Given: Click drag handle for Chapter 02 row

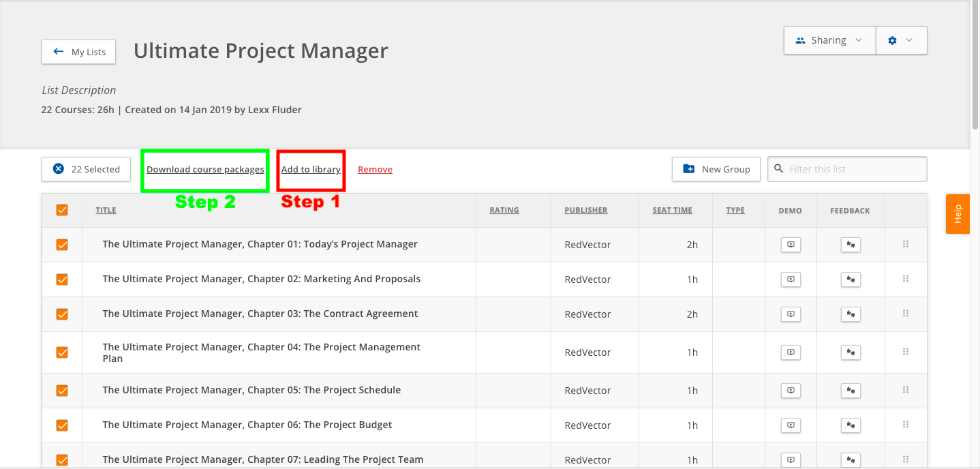Looking at the screenshot, I should pos(906,278).
